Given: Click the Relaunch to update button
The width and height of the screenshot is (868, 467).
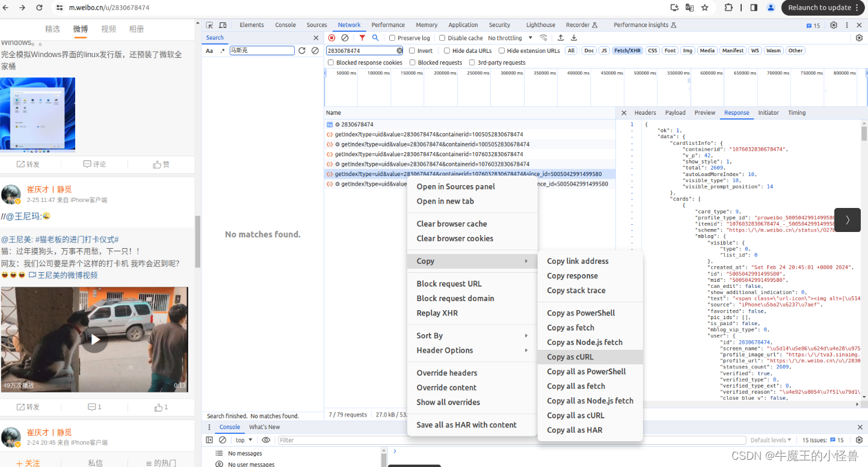Looking at the screenshot, I should (823, 8).
